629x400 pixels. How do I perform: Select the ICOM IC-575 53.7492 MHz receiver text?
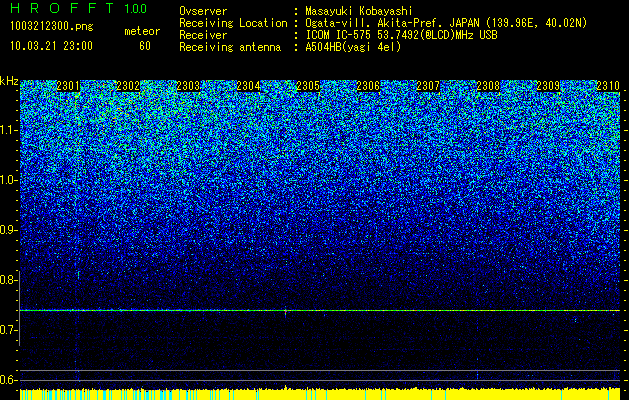click(401, 35)
